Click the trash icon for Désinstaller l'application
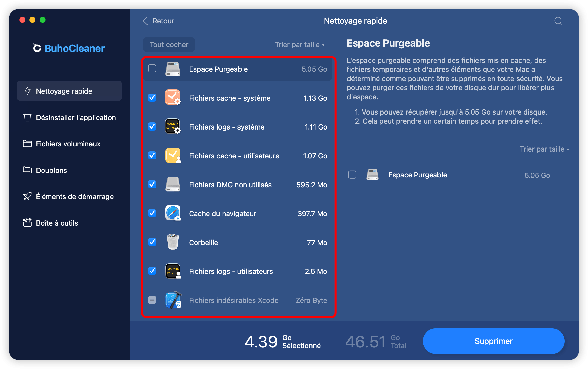Image resolution: width=588 pixels, height=369 pixels. 27,117
